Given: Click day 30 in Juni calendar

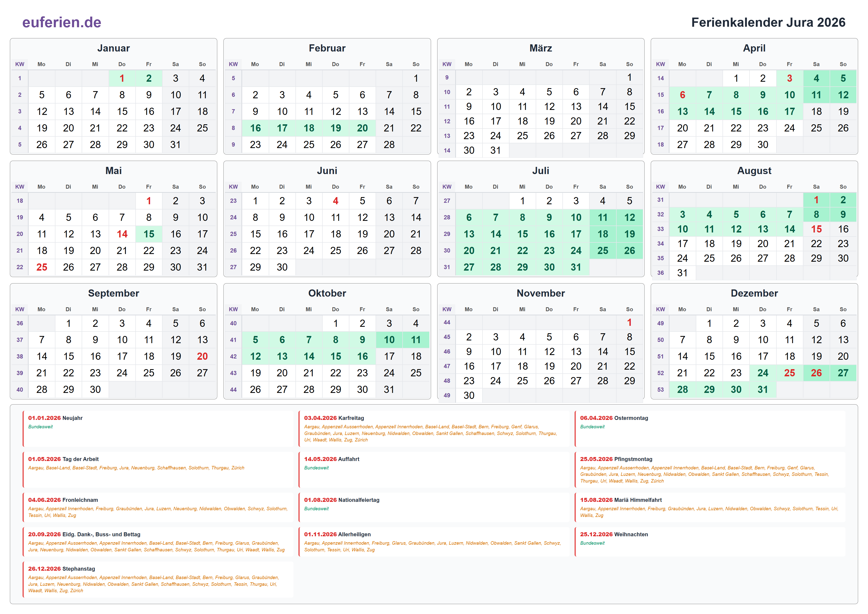Looking at the screenshot, I should [282, 267].
